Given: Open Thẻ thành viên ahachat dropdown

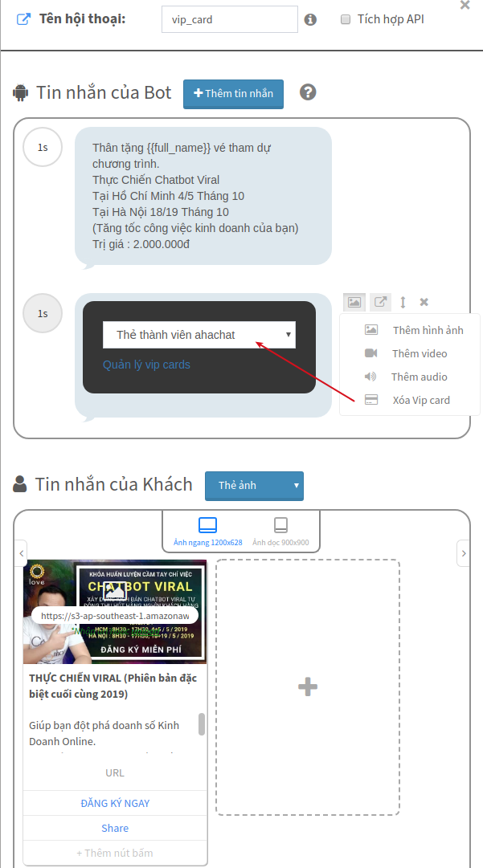Looking at the screenshot, I should tap(199, 335).
